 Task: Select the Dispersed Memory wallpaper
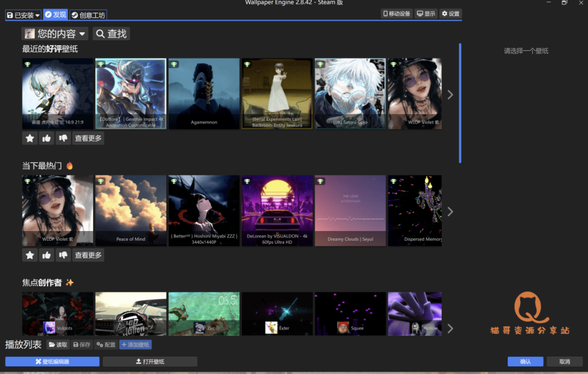[415, 211]
